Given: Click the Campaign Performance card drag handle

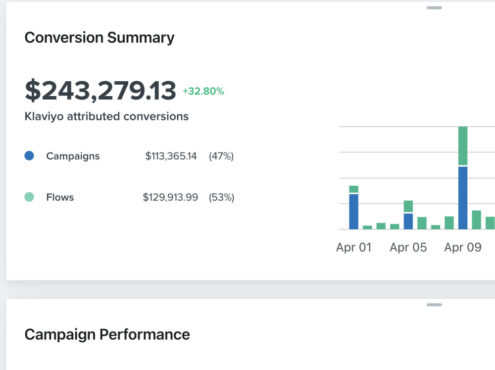Looking at the screenshot, I should tap(434, 305).
